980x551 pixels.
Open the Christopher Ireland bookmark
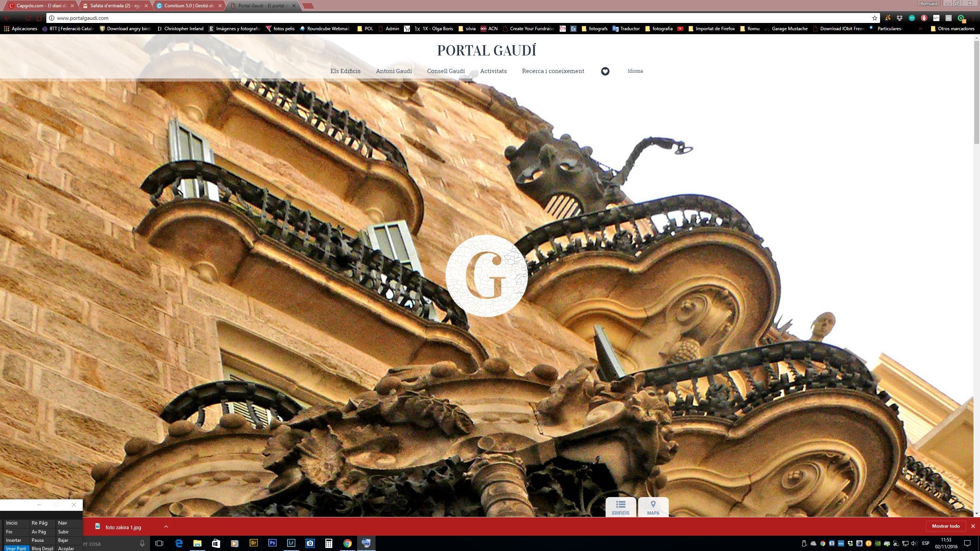(x=180, y=29)
